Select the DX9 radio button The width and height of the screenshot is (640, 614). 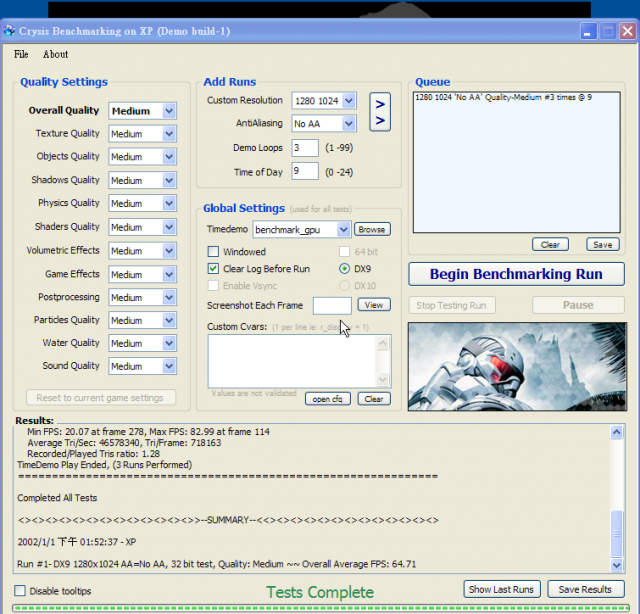344,269
